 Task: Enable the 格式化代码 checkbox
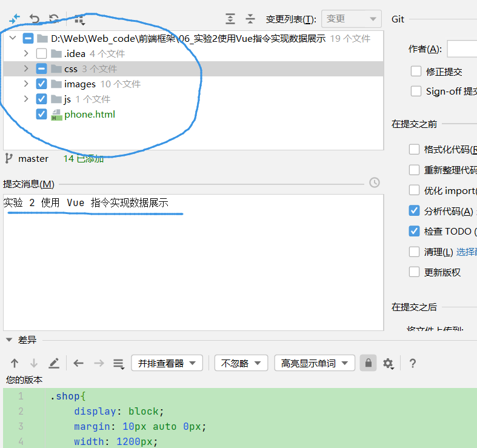point(414,150)
